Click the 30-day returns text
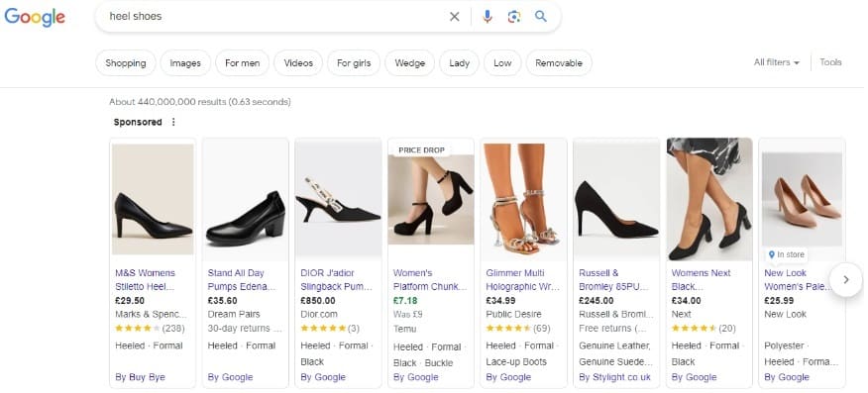Screen dimensions: 868x393 [x=244, y=329]
